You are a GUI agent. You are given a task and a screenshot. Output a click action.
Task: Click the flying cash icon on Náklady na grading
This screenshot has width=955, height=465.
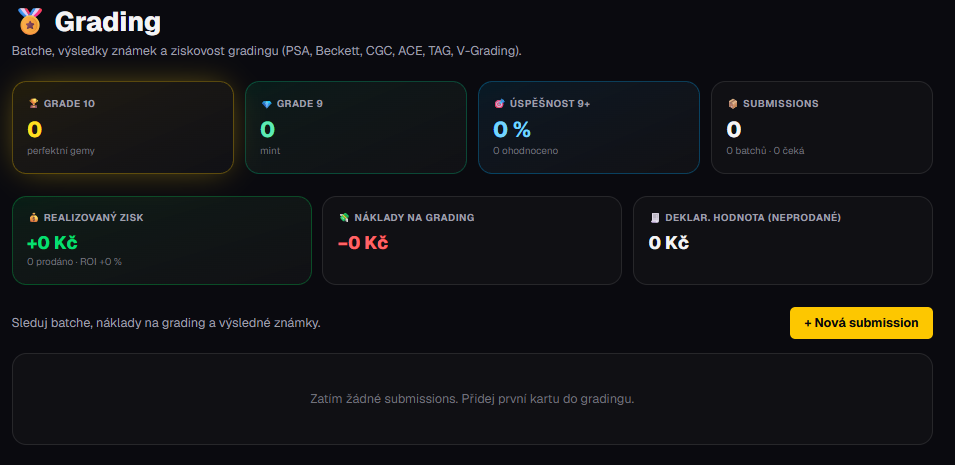click(344, 218)
